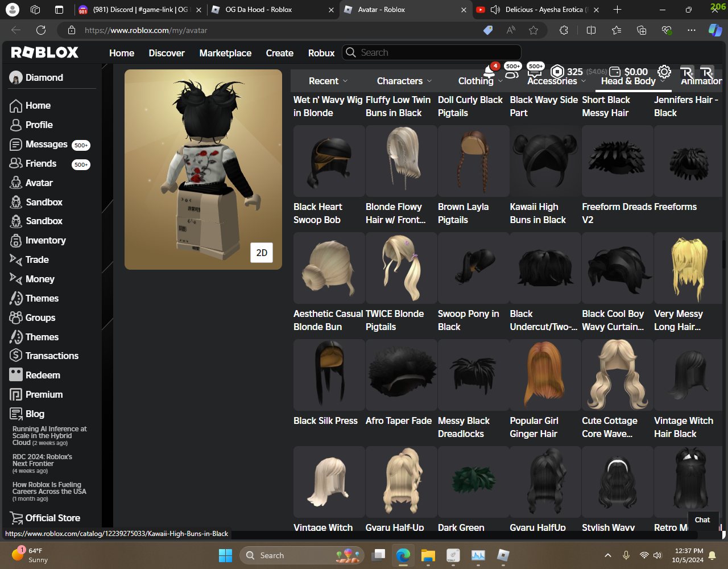Add this page to favorites with the star
The height and width of the screenshot is (569, 728).
pyautogui.click(x=533, y=31)
